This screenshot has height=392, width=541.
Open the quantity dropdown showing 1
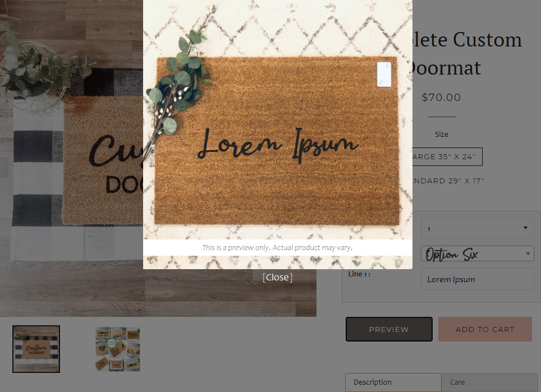point(477,228)
